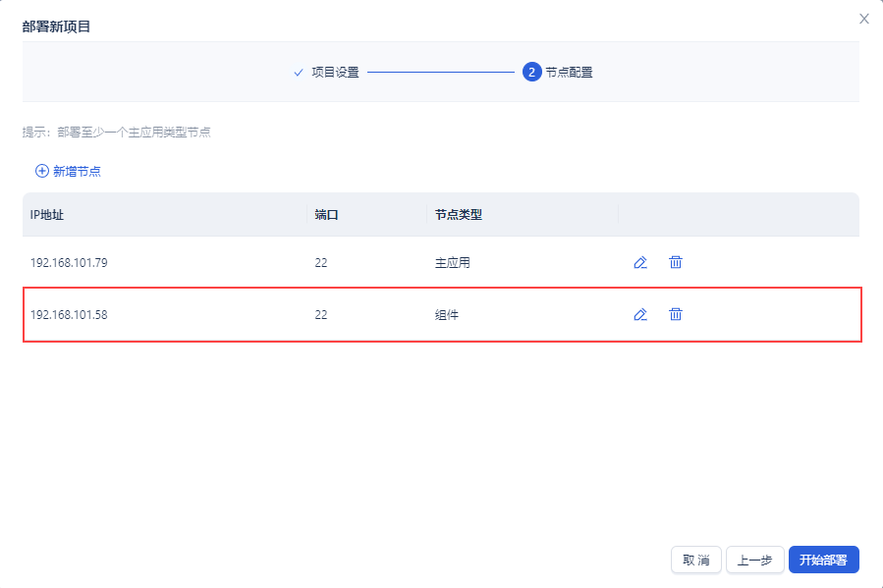Close the 部署新项目 dialog
The image size is (883, 588).
(x=864, y=19)
